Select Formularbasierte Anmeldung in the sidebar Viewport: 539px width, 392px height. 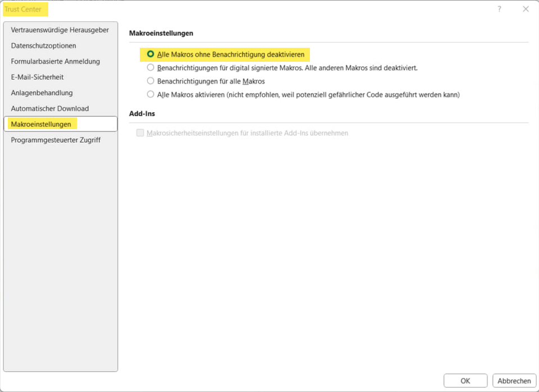pos(55,61)
